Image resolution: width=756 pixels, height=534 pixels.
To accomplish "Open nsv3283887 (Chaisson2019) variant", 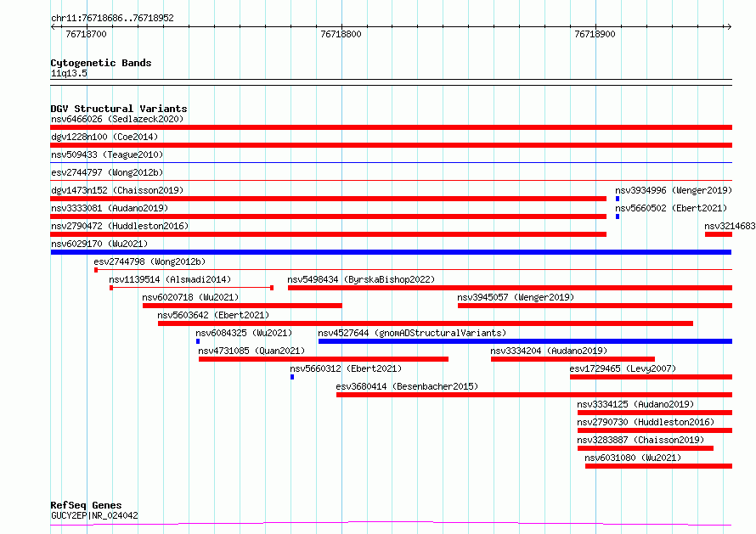I will (640, 440).
